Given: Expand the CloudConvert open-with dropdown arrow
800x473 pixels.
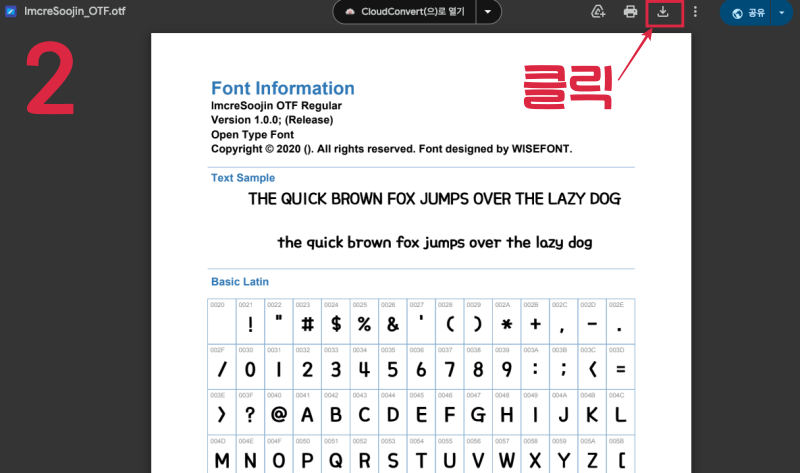Looking at the screenshot, I should (x=488, y=12).
